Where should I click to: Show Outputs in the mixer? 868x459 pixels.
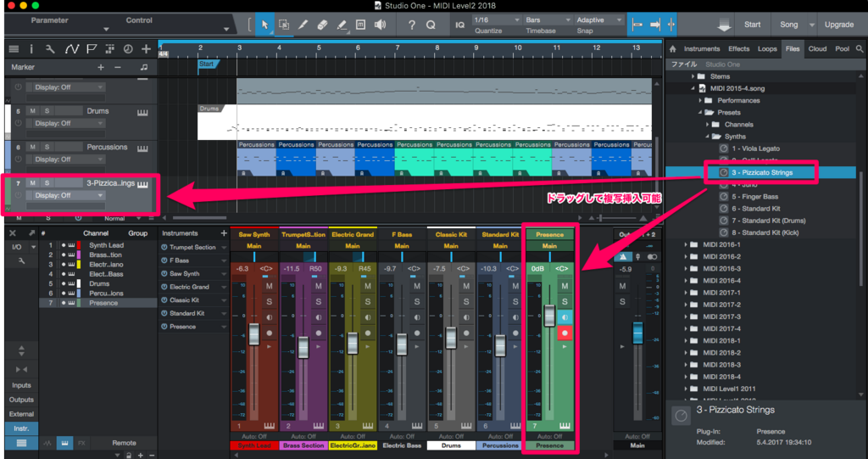tap(21, 400)
